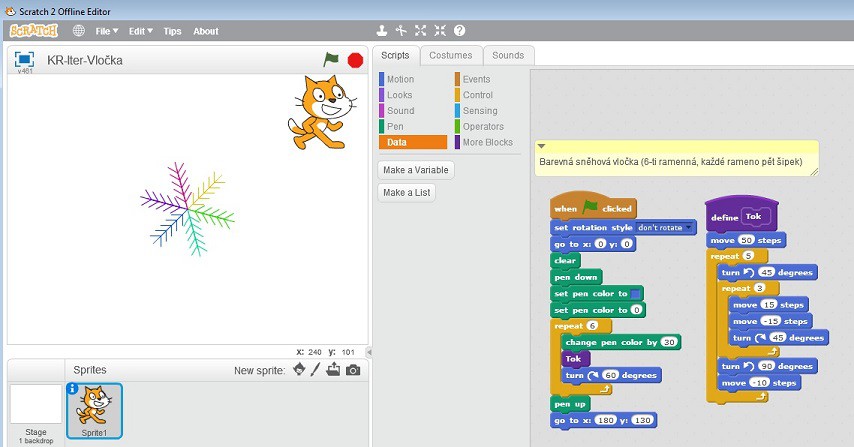Edit the y: 130 value field
Image resolution: width=854 pixels, height=447 pixels.
coord(642,420)
